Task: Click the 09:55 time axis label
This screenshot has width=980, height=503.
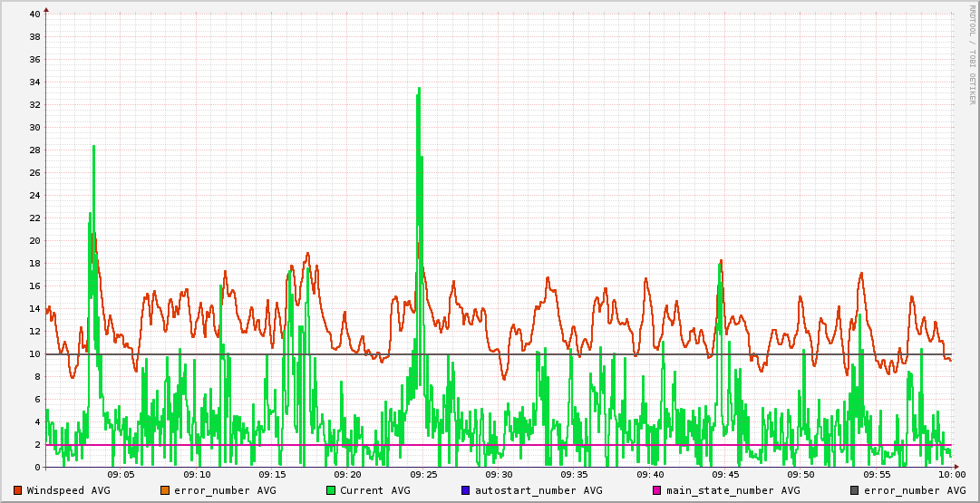Action: tap(877, 476)
